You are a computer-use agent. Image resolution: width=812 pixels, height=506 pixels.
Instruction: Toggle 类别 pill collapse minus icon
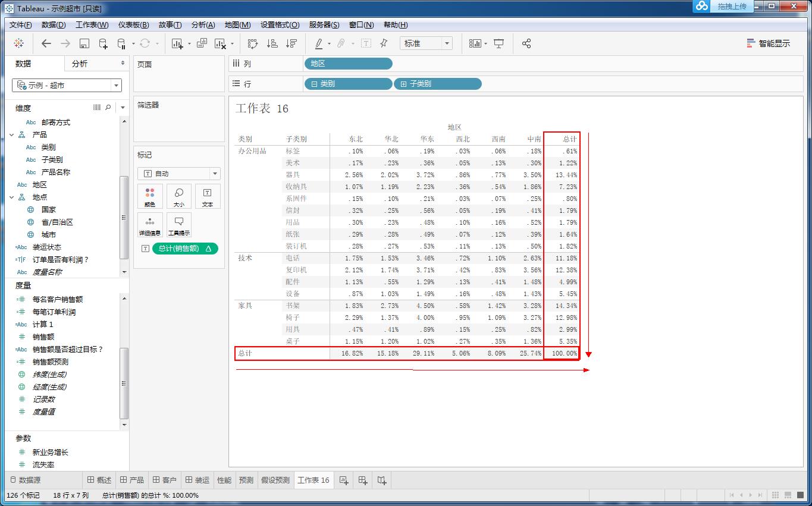[313, 84]
